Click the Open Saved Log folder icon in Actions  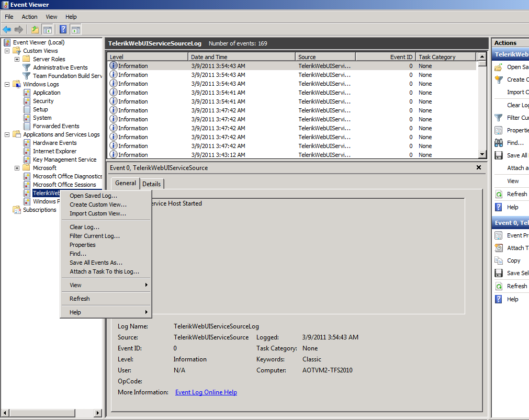point(499,67)
